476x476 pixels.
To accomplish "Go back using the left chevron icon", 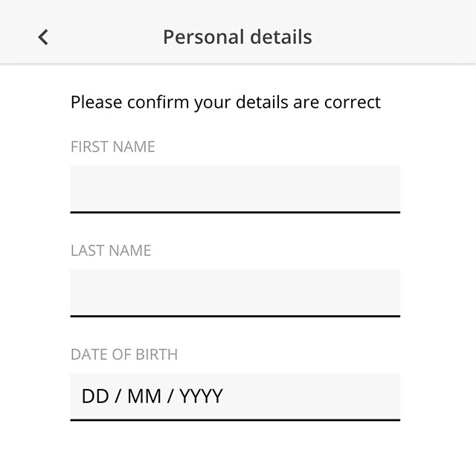I will click(43, 37).
